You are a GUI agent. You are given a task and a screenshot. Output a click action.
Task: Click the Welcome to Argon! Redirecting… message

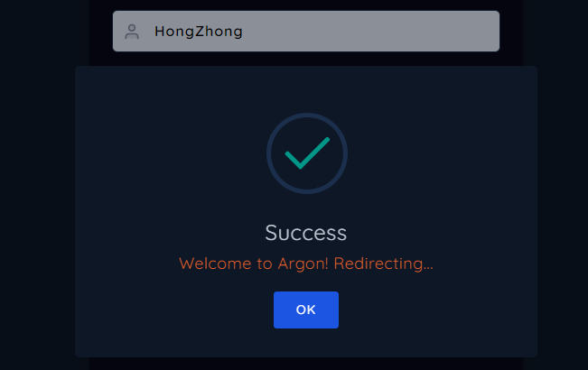coord(306,264)
